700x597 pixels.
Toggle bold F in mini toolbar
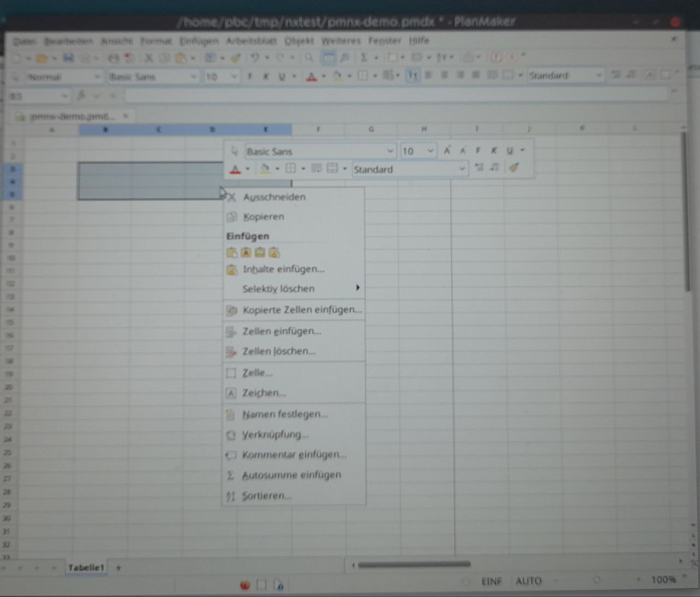coord(478,150)
